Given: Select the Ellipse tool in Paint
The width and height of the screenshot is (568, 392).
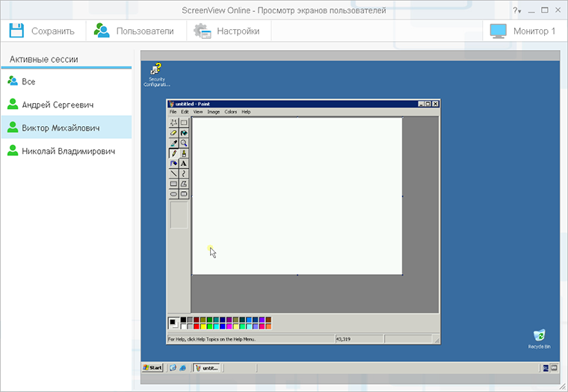Looking at the screenshot, I should pos(173,193).
